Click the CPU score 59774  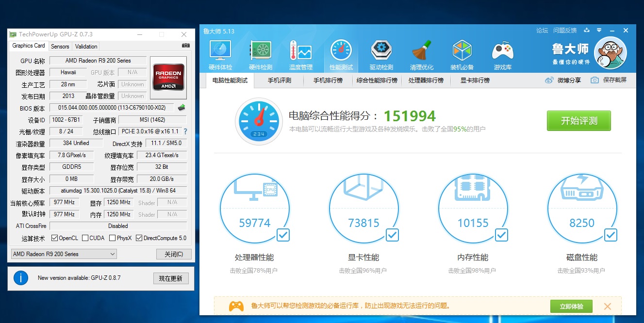pos(254,223)
